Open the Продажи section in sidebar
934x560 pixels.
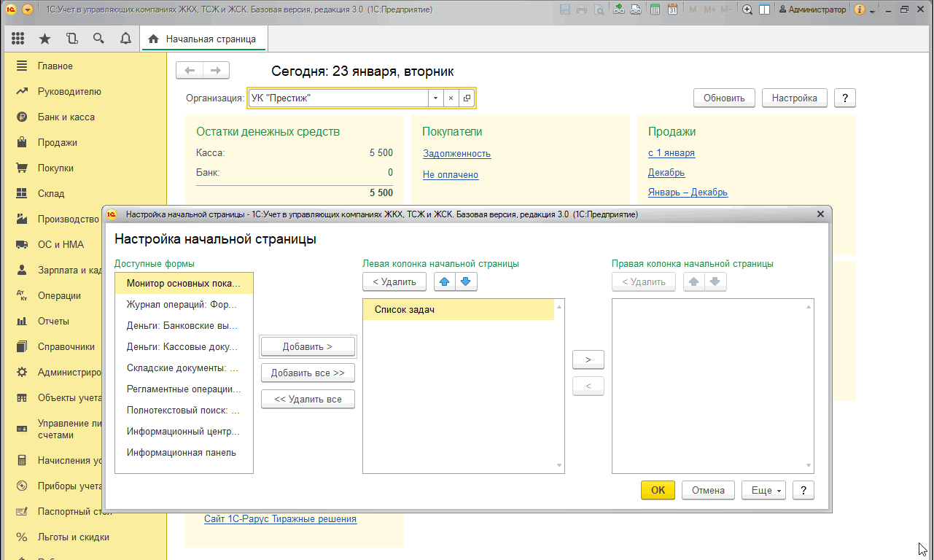click(x=58, y=142)
